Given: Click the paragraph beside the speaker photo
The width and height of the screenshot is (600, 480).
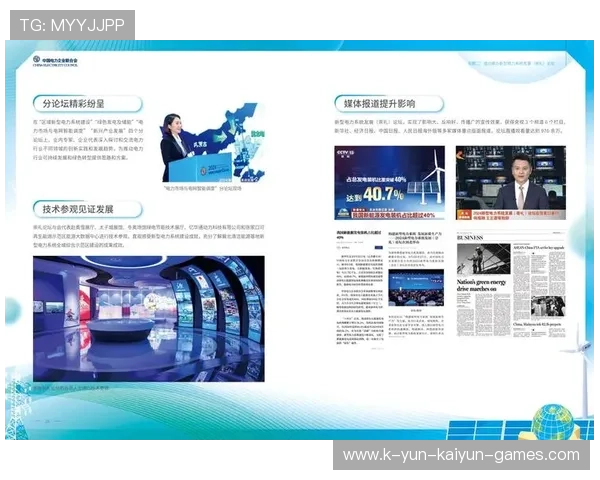Looking at the screenshot, I should [88, 140].
